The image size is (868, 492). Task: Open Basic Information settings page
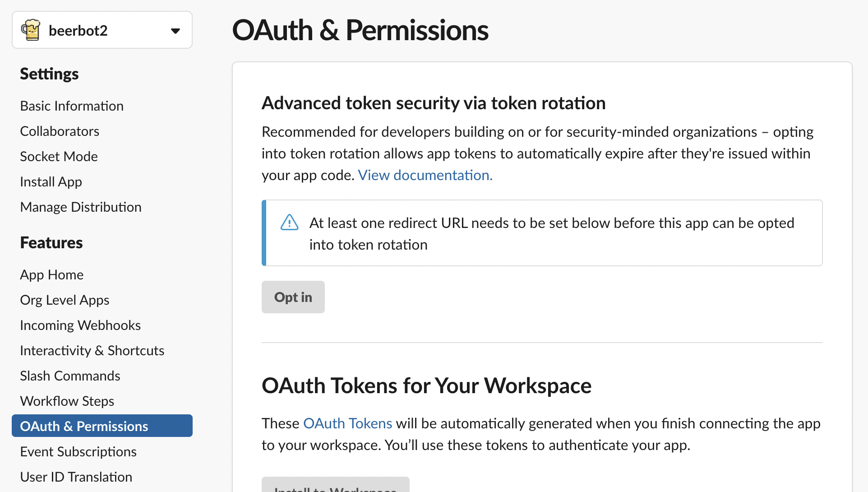click(72, 106)
